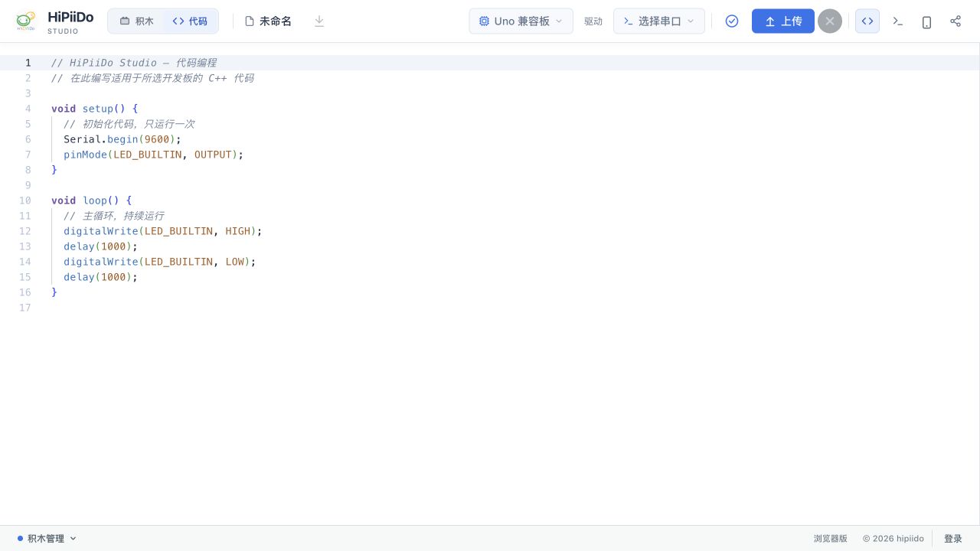
Task: Click the chip icon in board selector
Action: (x=484, y=21)
